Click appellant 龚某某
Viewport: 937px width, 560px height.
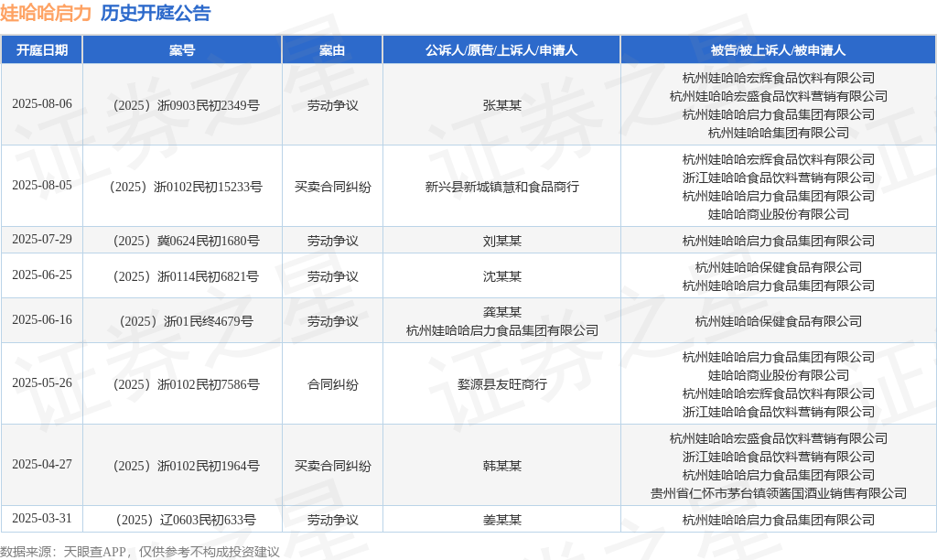(x=502, y=312)
